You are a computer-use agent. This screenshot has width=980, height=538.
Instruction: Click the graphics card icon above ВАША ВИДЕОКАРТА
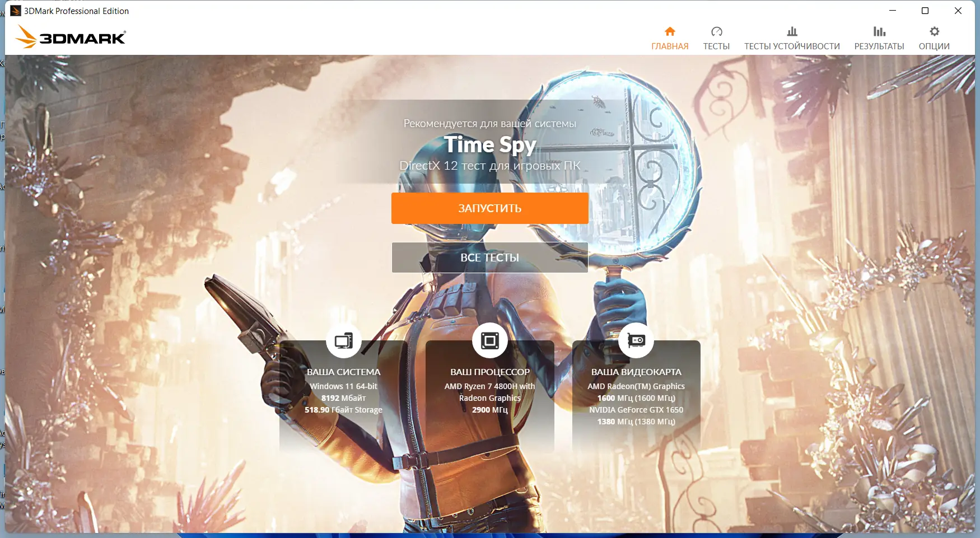pos(636,340)
